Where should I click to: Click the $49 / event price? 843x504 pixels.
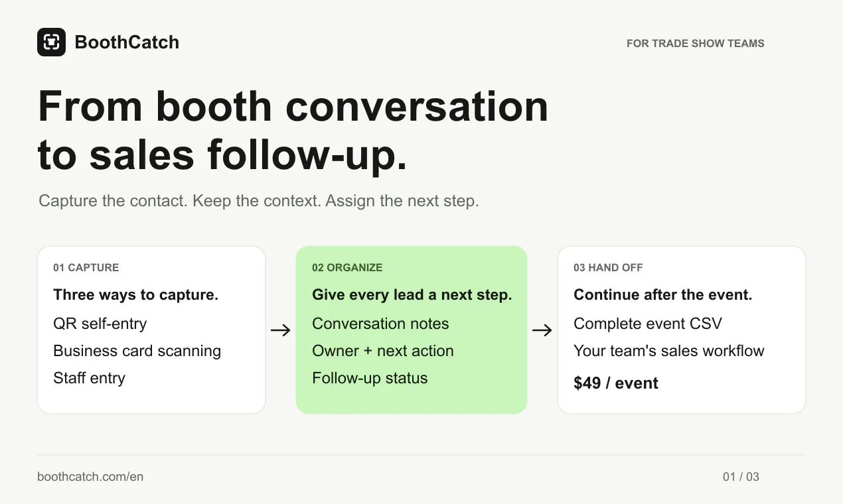[x=616, y=383]
